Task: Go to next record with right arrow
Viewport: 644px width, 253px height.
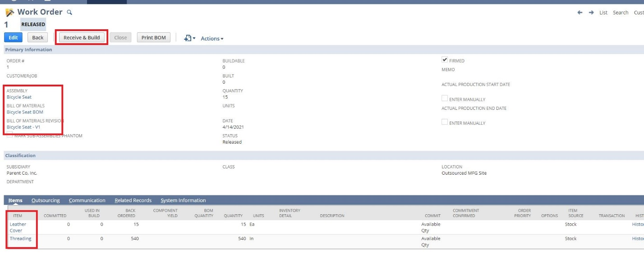Action: [x=591, y=13]
